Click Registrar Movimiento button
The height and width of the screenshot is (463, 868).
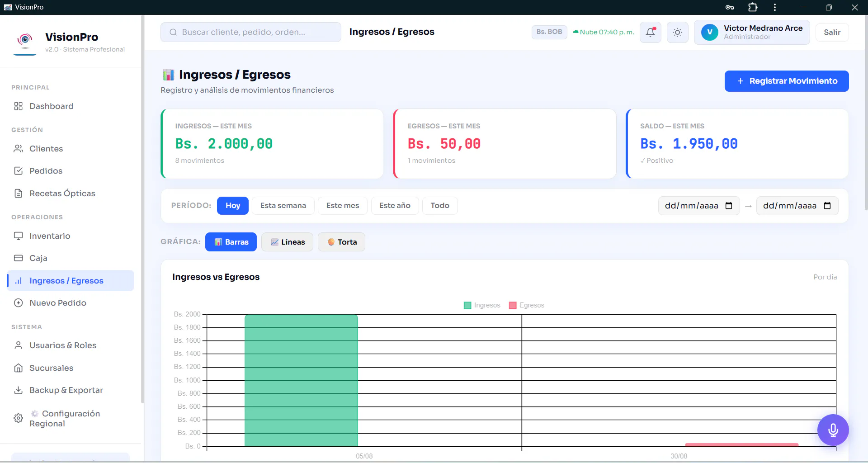pyautogui.click(x=787, y=81)
